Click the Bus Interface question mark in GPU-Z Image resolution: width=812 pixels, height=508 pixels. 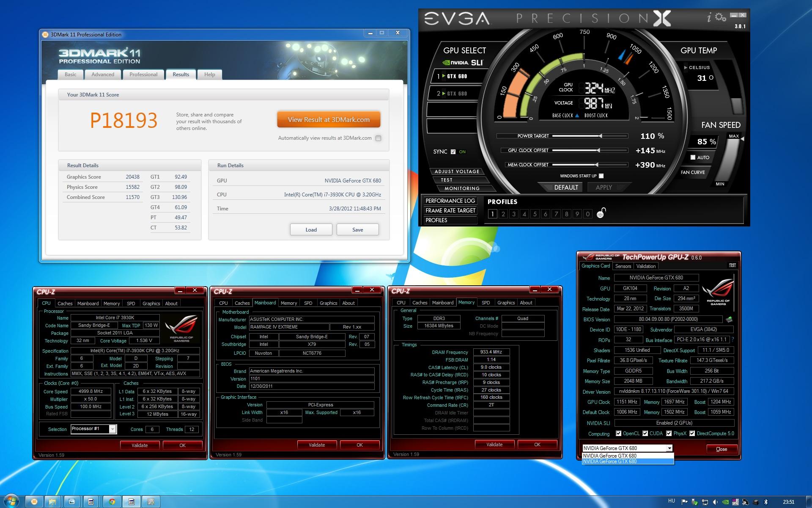click(x=732, y=340)
